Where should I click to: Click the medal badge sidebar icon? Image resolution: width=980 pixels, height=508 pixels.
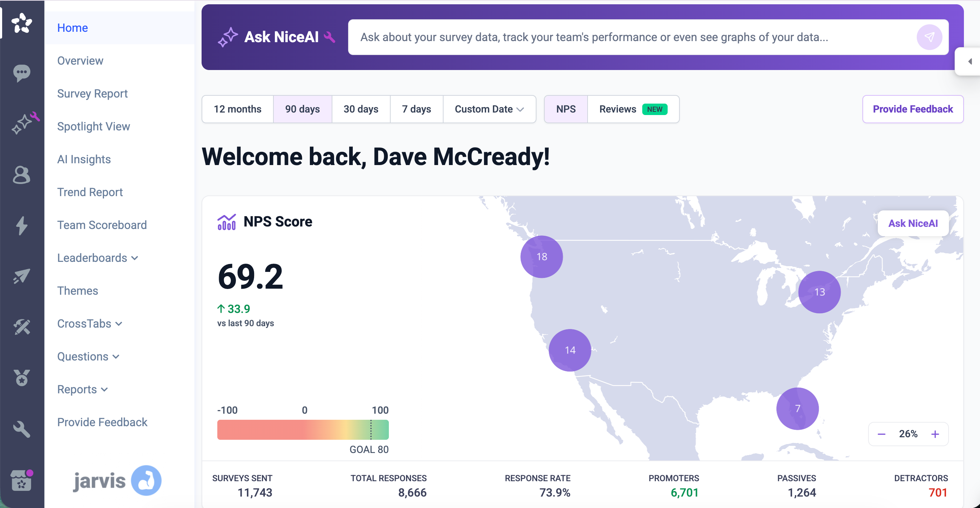point(22,378)
